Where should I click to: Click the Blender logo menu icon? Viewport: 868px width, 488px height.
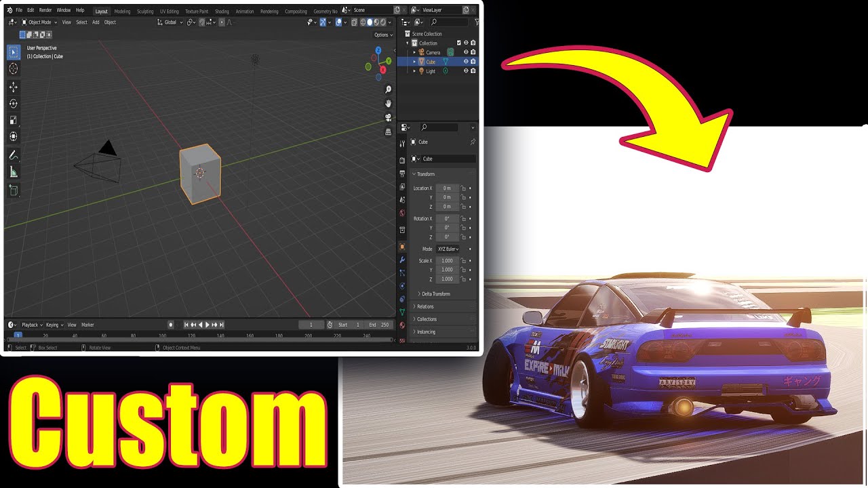point(9,10)
